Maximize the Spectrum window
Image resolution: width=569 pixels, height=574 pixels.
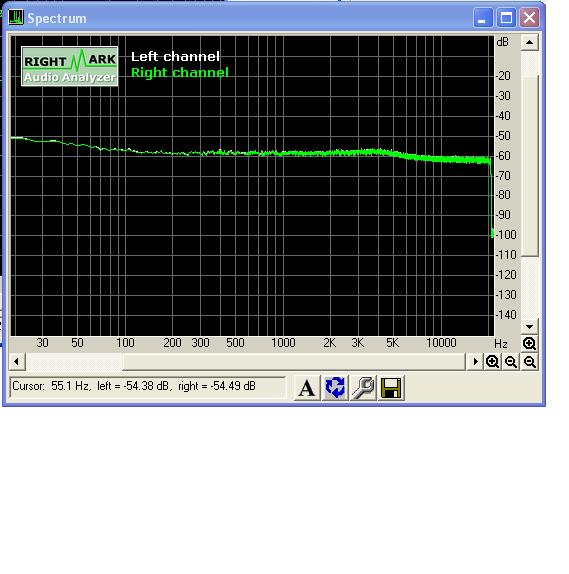tap(506, 18)
